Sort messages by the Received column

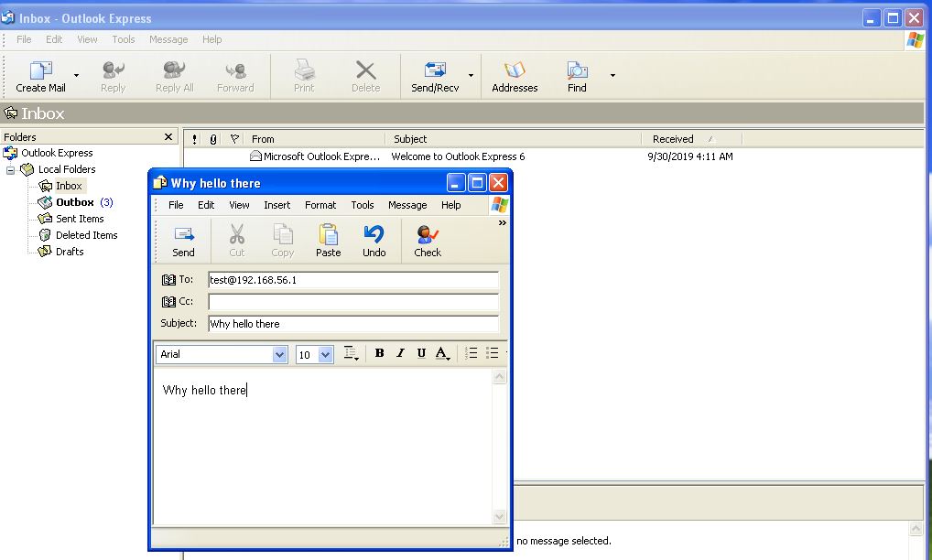point(692,139)
